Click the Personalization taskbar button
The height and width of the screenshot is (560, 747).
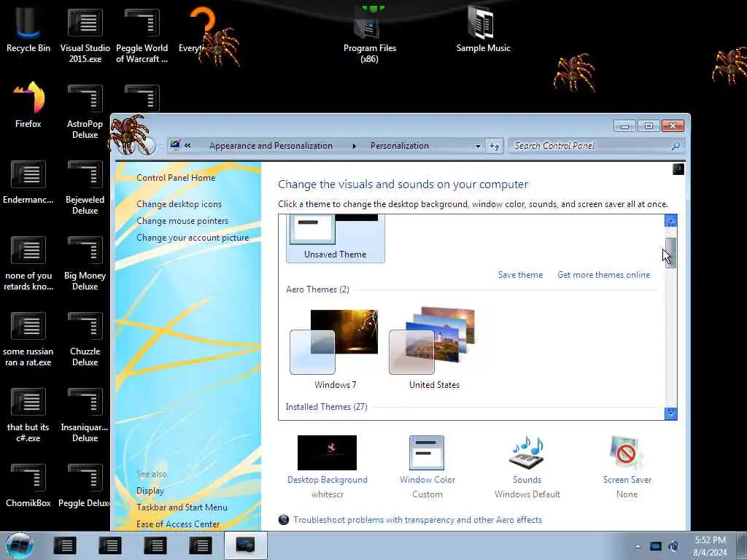pyautogui.click(x=246, y=545)
